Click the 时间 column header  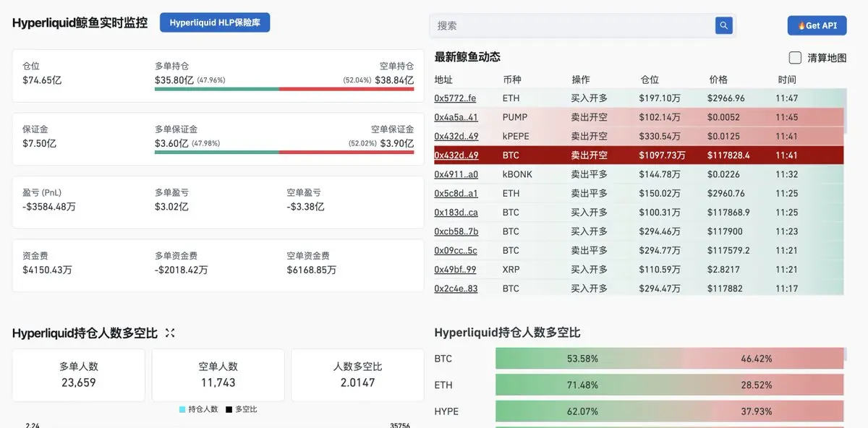pos(787,80)
